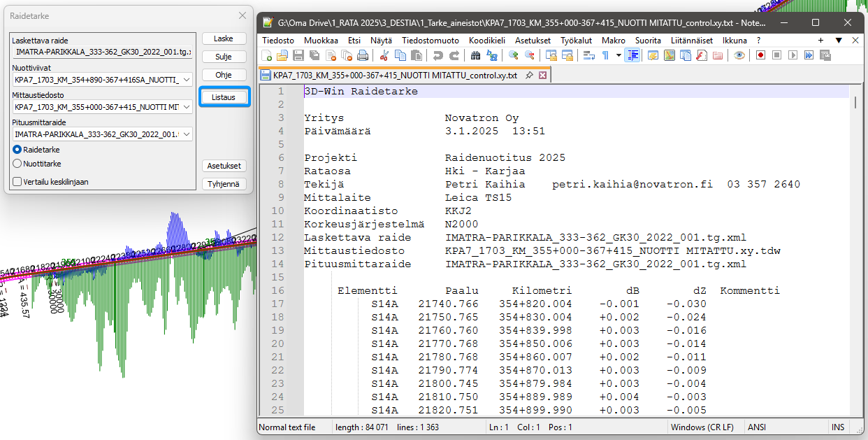
Task: Click the Print icon in Notepad++ toolbar
Action: coord(363,55)
